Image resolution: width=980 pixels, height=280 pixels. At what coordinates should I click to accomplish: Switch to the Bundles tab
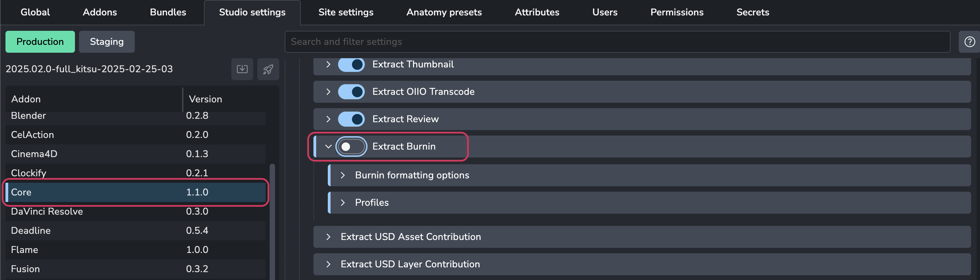pyautogui.click(x=168, y=13)
